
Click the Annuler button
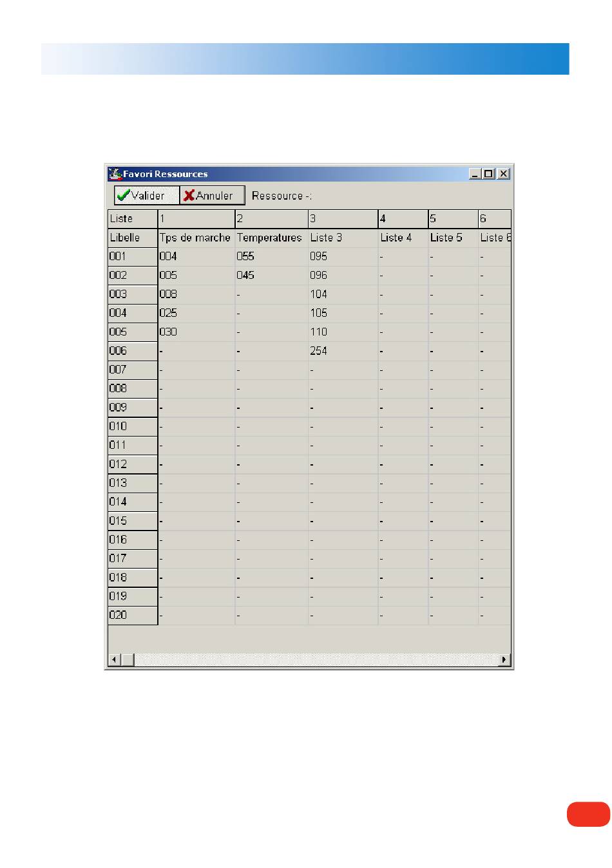pyautogui.click(x=213, y=195)
